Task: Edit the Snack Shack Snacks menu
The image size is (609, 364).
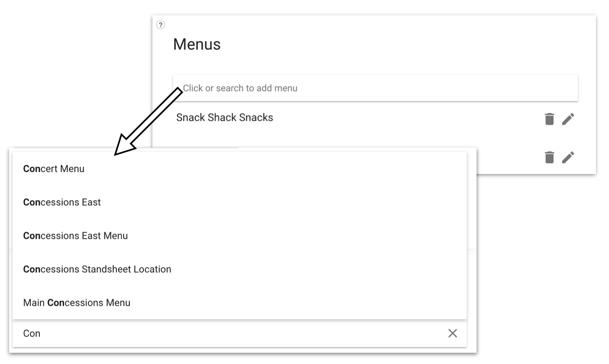Action: point(568,119)
